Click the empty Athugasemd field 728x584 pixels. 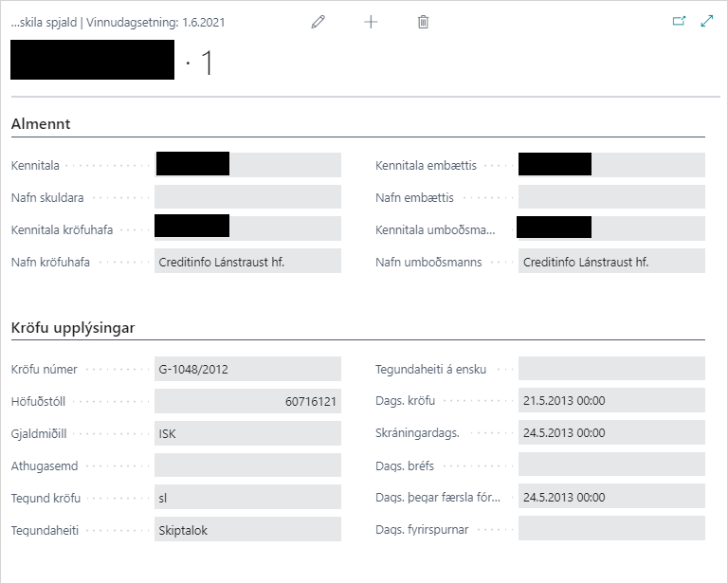tap(247, 465)
